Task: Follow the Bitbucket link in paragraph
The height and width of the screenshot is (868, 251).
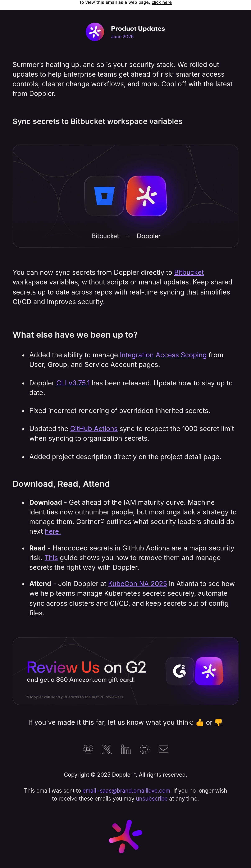Action: pos(189,272)
